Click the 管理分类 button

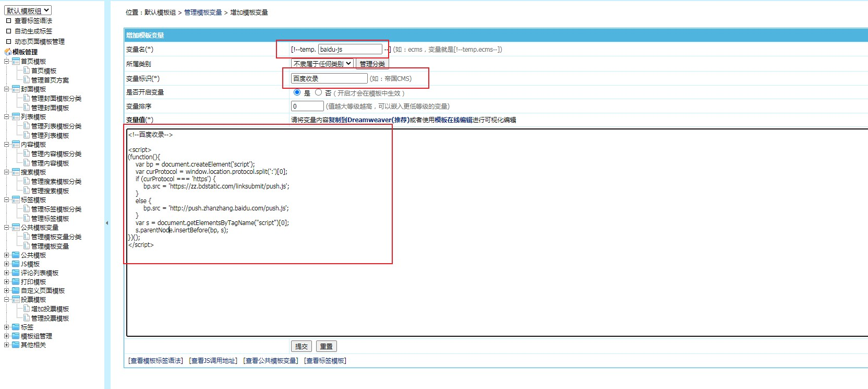372,64
